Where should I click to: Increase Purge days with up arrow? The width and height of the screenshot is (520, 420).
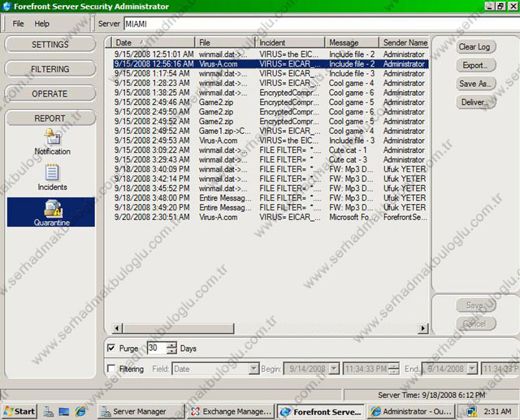pyautogui.click(x=171, y=345)
